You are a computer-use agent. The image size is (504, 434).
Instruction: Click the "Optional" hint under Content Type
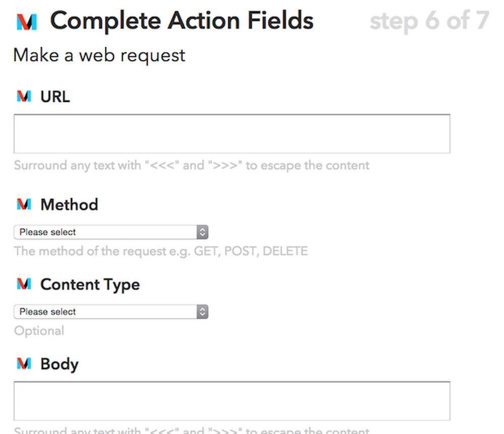coord(39,331)
